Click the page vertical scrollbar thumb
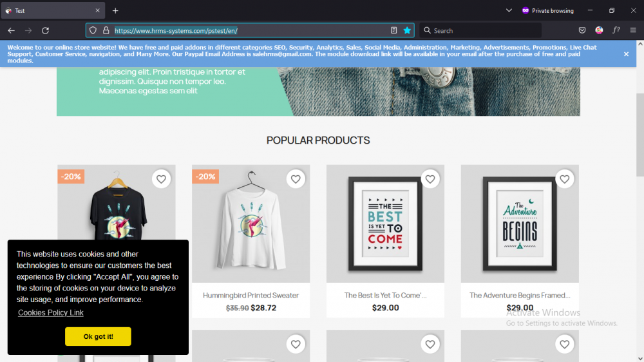Image resolution: width=644 pixels, height=362 pixels. coord(640,135)
